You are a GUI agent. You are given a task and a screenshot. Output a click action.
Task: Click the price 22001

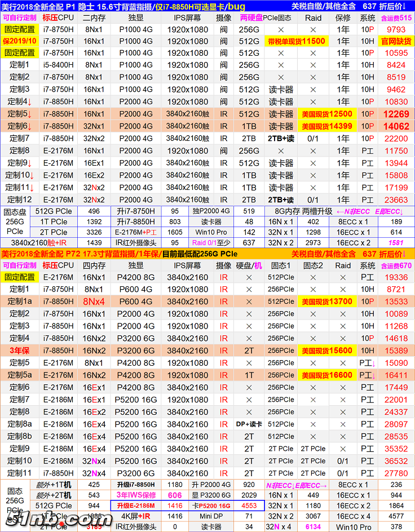pos(396,400)
